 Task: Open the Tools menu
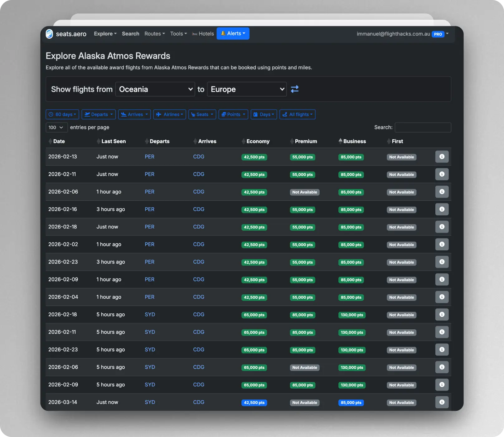(179, 34)
